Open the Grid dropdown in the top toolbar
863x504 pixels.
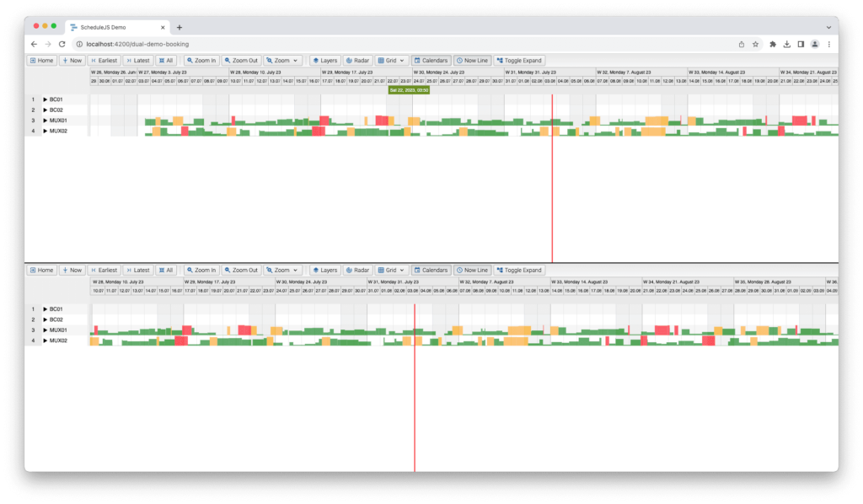click(x=393, y=60)
